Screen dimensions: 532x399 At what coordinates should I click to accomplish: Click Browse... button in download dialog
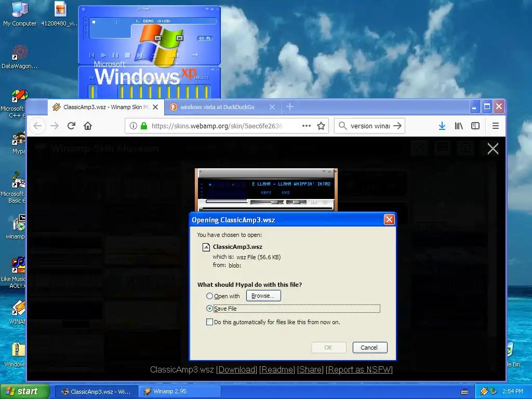point(263,296)
